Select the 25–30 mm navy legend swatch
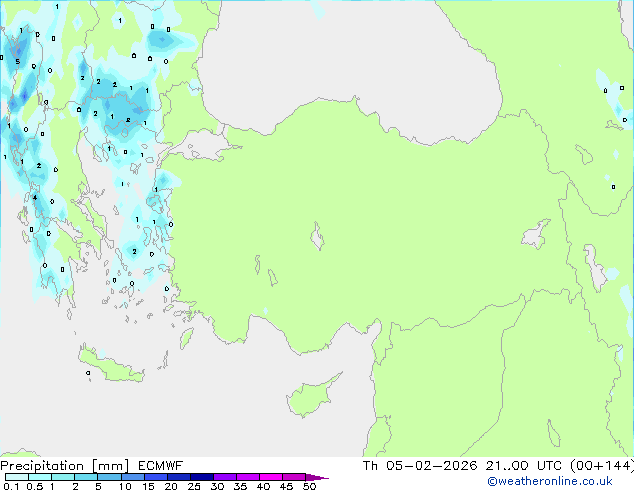Image resolution: width=634 pixels, height=490 pixels. point(201,477)
